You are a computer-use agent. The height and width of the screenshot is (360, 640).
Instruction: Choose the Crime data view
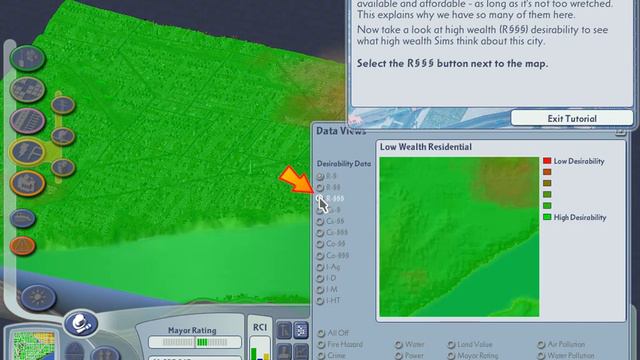click(332, 356)
